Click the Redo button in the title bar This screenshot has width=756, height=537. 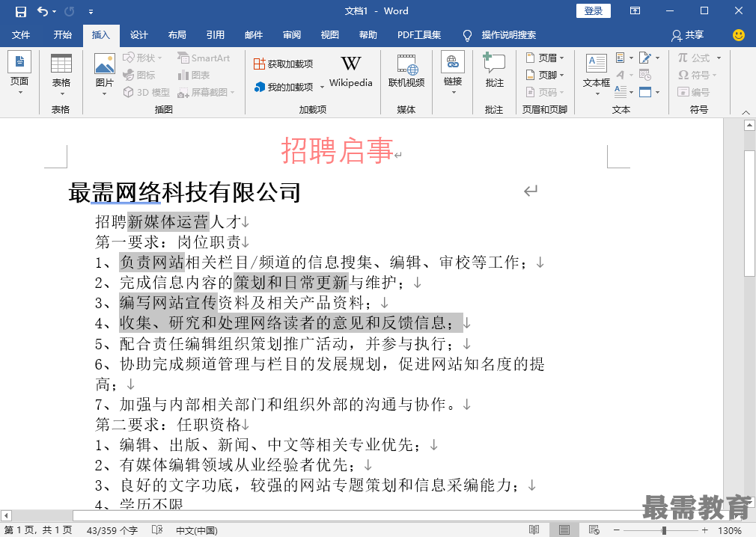[70, 11]
